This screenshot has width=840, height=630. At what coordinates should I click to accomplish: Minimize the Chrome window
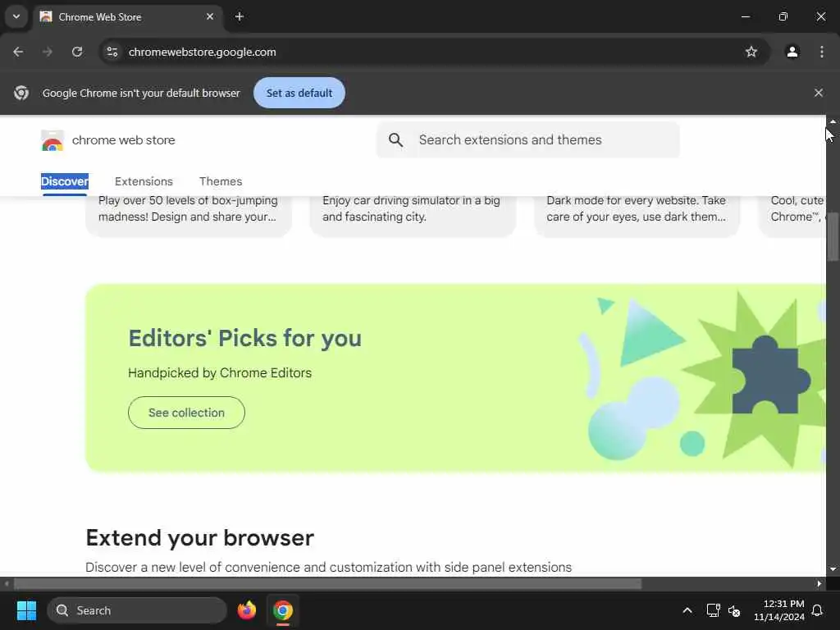(745, 16)
